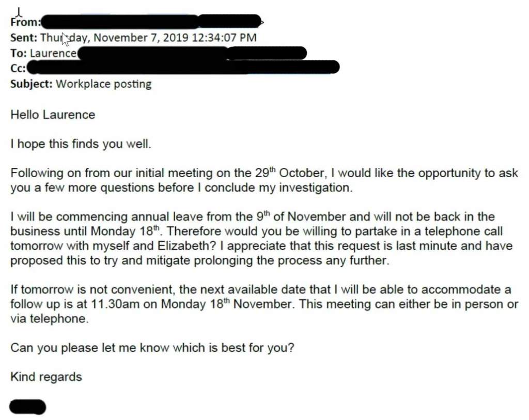Click the Hello Laurence greeting
Viewport: 529px width, 420px height.
tap(53, 114)
